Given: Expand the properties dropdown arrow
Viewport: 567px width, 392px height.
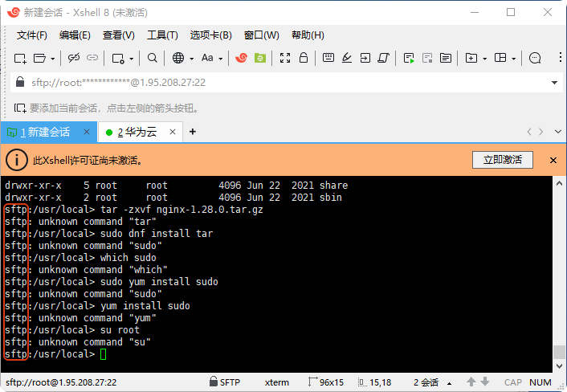Looking at the screenshot, I should click(x=132, y=59).
